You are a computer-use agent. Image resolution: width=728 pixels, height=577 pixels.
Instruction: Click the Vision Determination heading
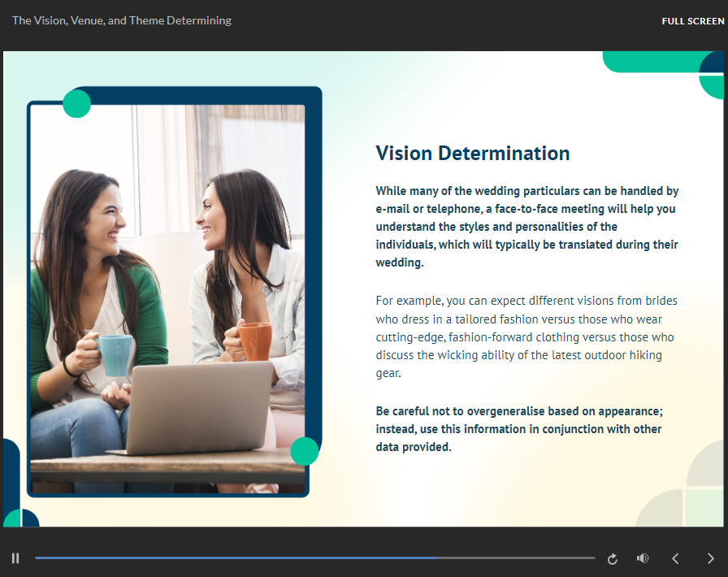473,154
